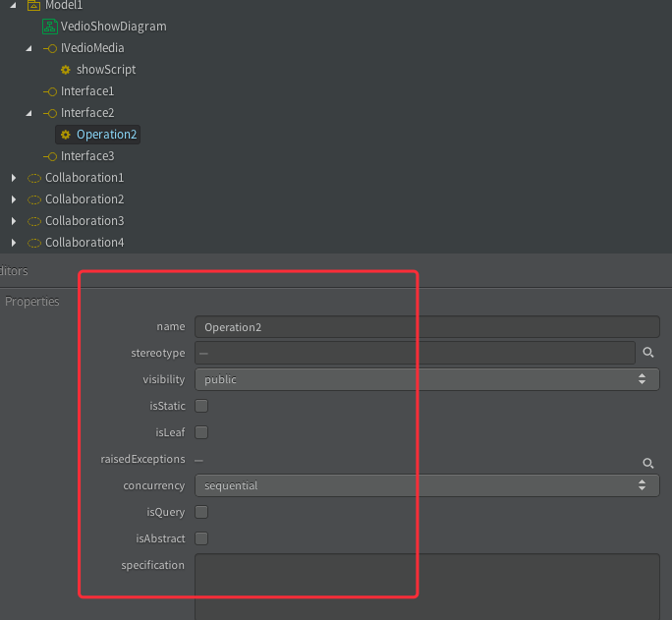Open the visibility dropdown showing public
The height and width of the screenshot is (620, 672).
tap(426, 379)
